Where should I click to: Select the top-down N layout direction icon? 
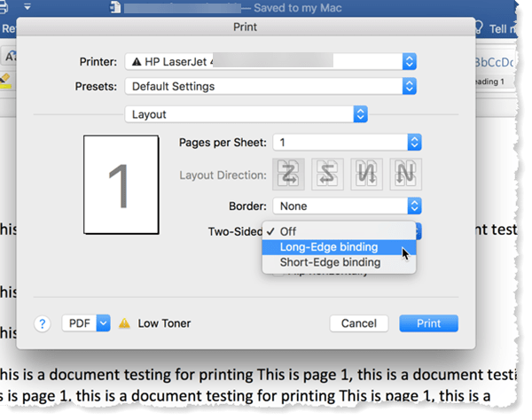[x=405, y=175]
